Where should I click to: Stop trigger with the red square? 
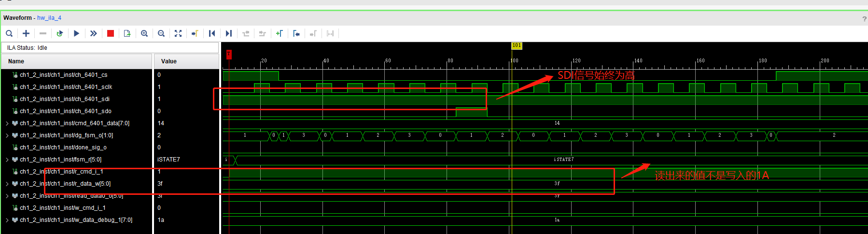[111, 33]
